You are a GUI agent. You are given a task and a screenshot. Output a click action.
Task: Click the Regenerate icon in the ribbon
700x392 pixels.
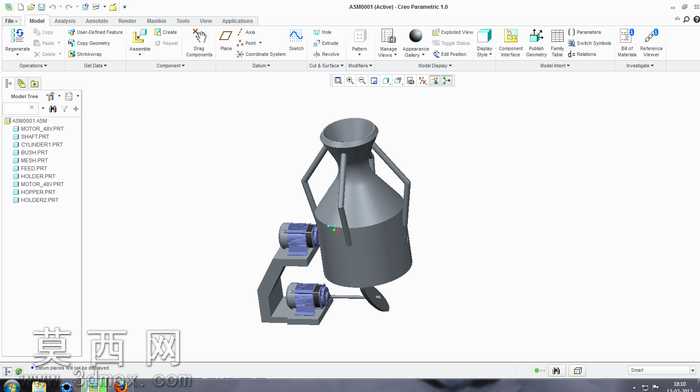point(17,36)
